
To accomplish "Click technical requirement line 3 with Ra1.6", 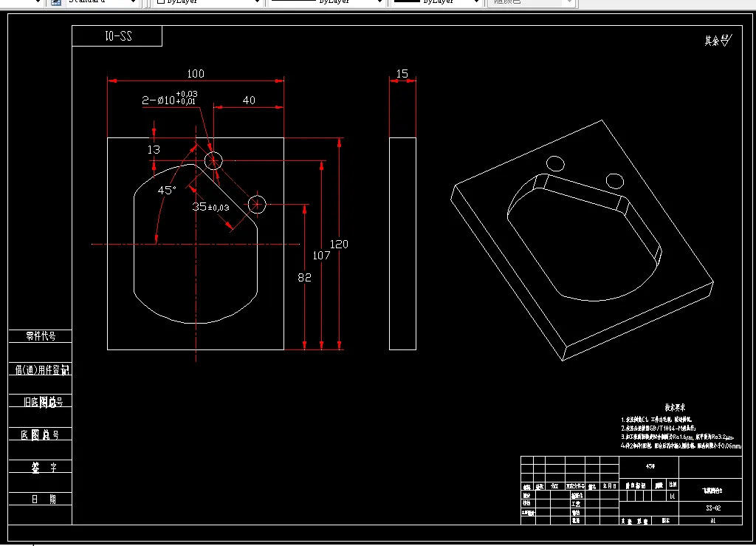I will [678, 437].
